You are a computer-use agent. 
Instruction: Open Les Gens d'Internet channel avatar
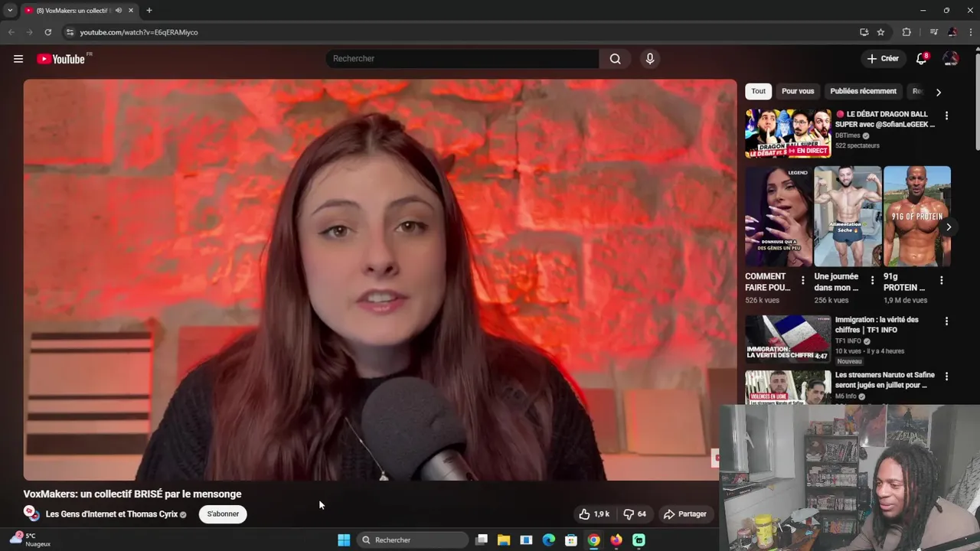pos(31,514)
